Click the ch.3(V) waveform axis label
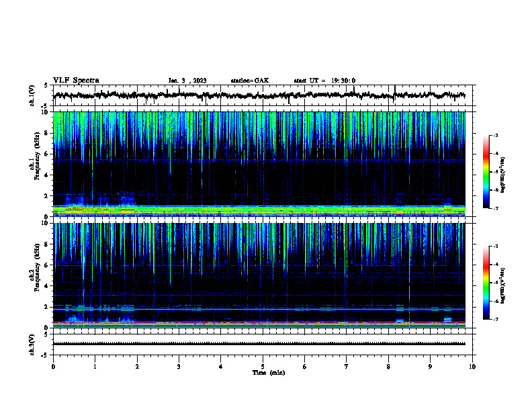 [x=32, y=345]
